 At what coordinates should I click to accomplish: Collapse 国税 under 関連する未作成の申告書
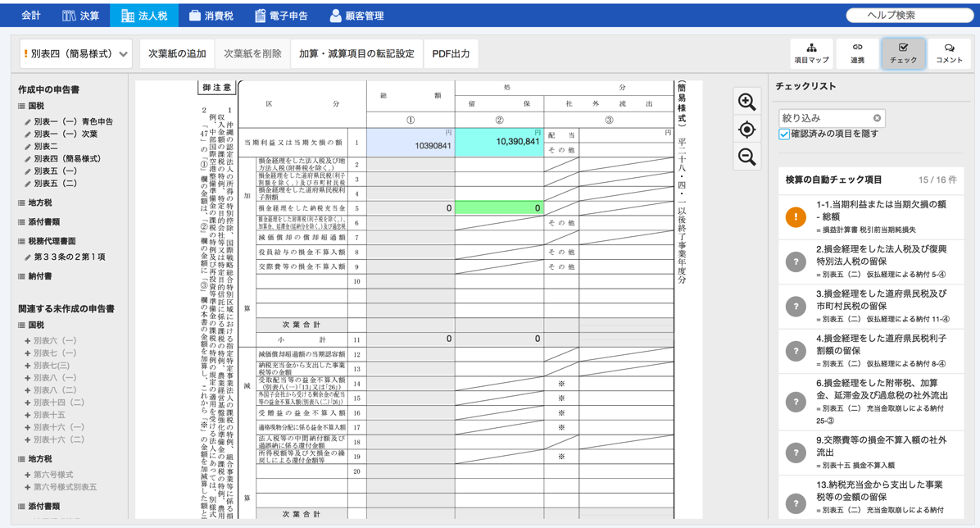tap(32, 325)
